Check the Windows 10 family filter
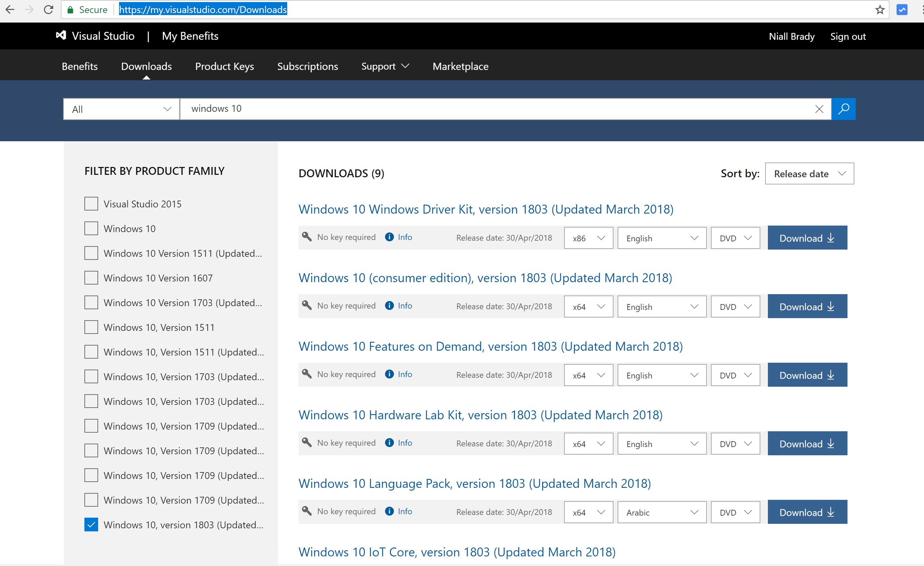The image size is (924, 566). (91, 229)
